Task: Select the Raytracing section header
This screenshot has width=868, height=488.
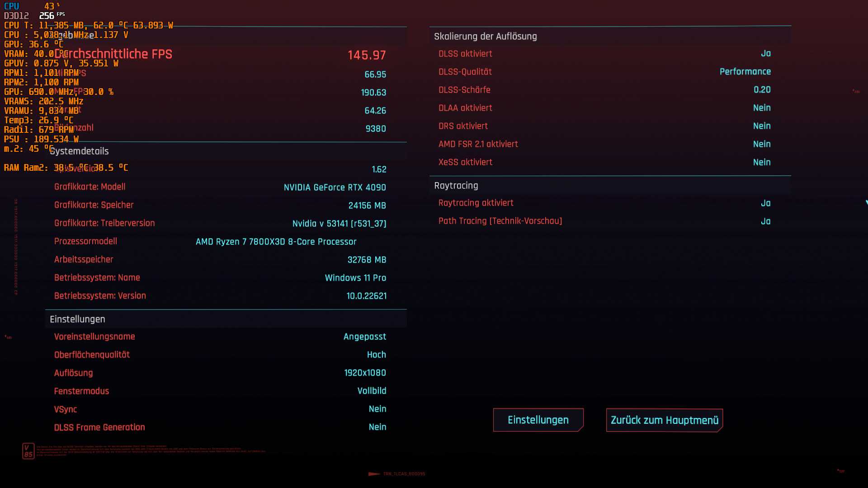Action: click(456, 185)
